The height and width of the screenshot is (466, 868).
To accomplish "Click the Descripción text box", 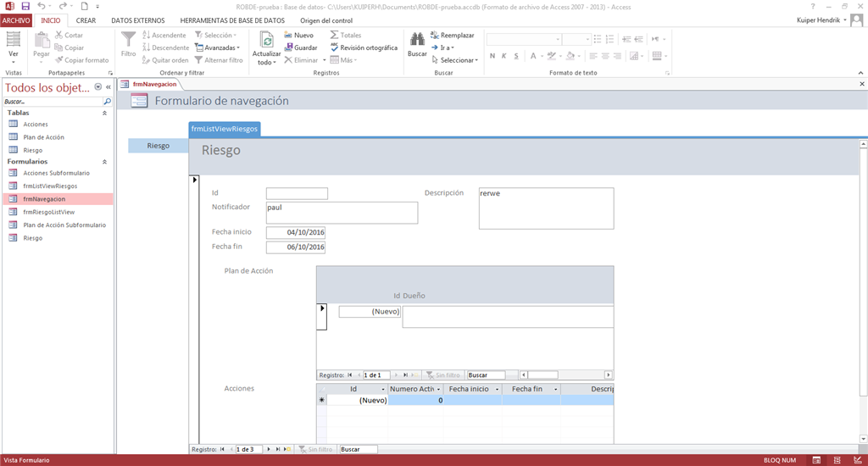I will (547, 208).
